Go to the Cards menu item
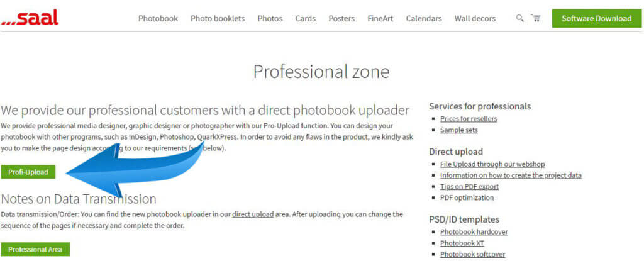This screenshot has width=644, height=261. 305,18
